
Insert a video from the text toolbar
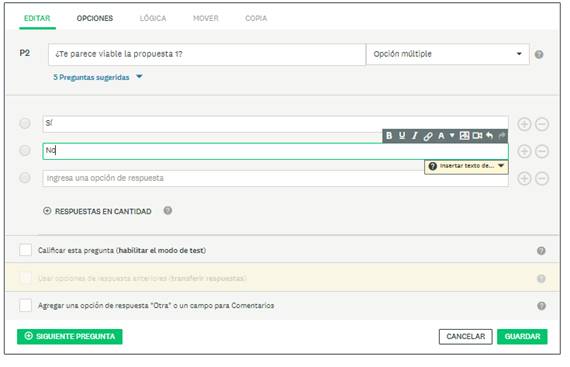coord(477,136)
